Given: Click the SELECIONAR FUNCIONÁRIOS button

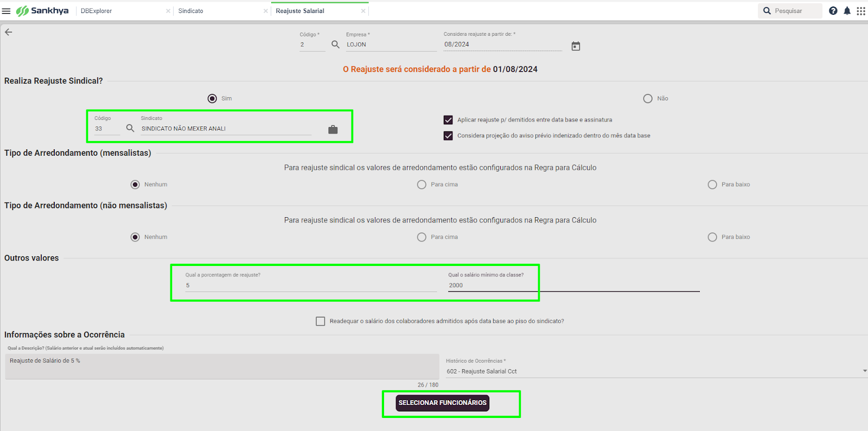Looking at the screenshot, I should point(442,403).
